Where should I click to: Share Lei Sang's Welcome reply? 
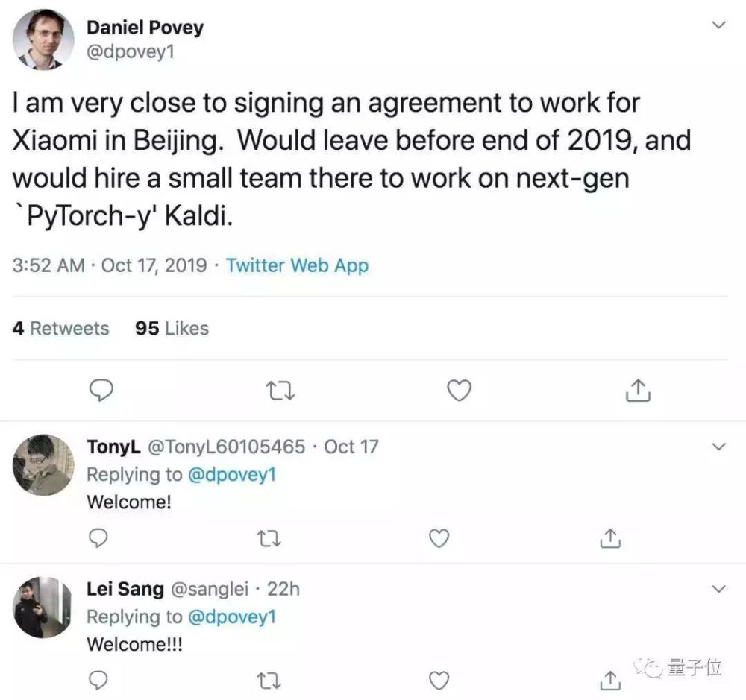pyautogui.click(x=611, y=680)
